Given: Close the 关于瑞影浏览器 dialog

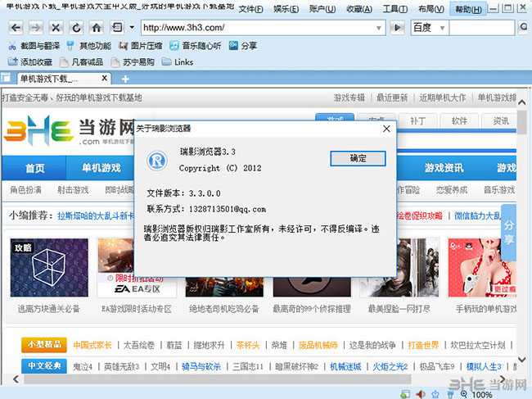Looking at the screenshot, I should tap(386, 129).
